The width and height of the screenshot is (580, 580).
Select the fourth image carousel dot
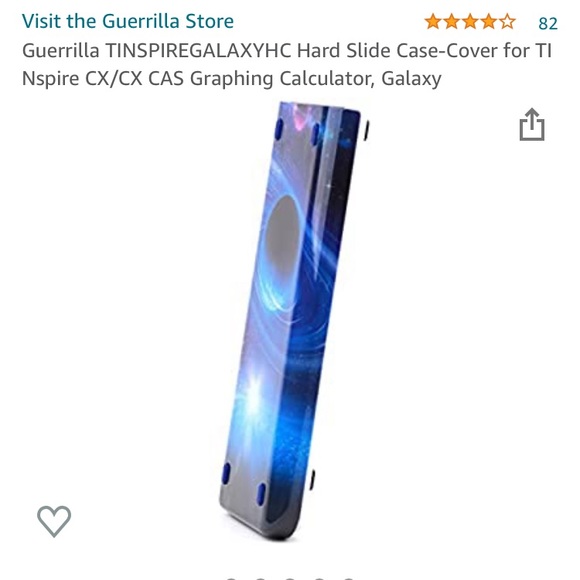coord(319,578)
